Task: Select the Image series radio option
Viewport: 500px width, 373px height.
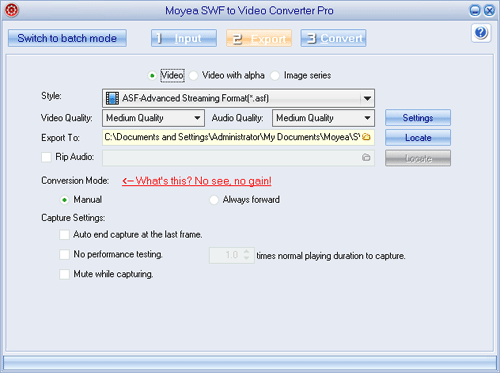Action: coord(275,76)
